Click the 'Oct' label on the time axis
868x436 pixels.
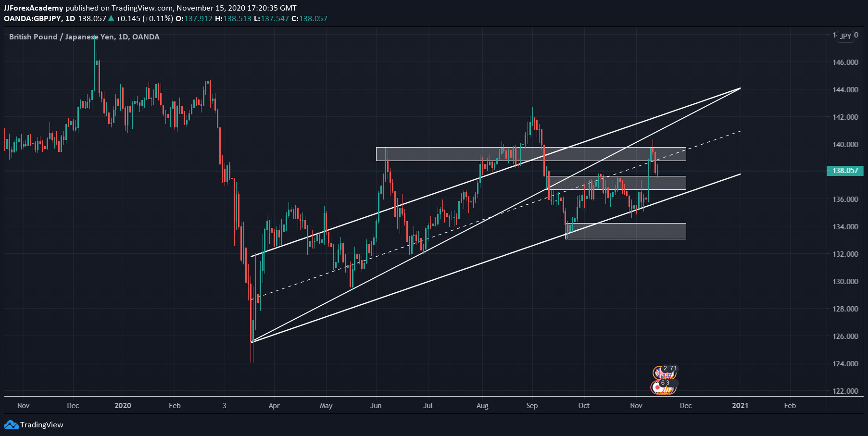(x=584, y=406)
